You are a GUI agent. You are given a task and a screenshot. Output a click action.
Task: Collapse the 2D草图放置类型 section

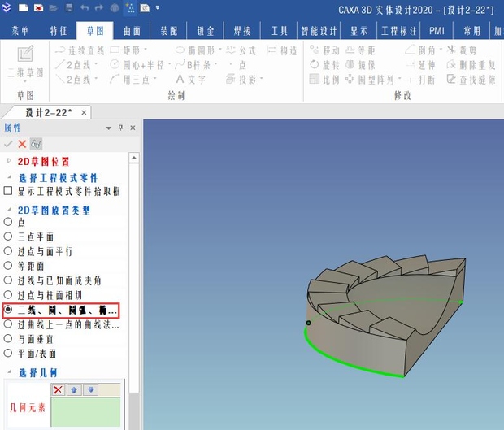click(9, 210)
